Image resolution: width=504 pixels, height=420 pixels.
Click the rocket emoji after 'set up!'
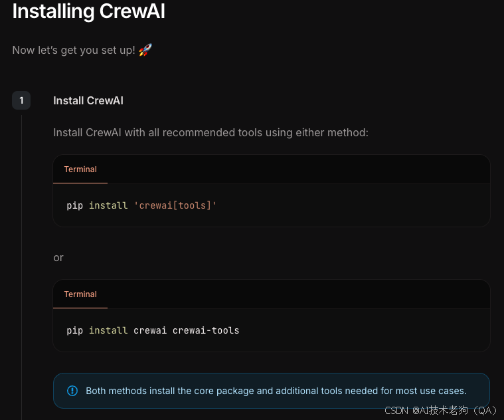point(145,50)
